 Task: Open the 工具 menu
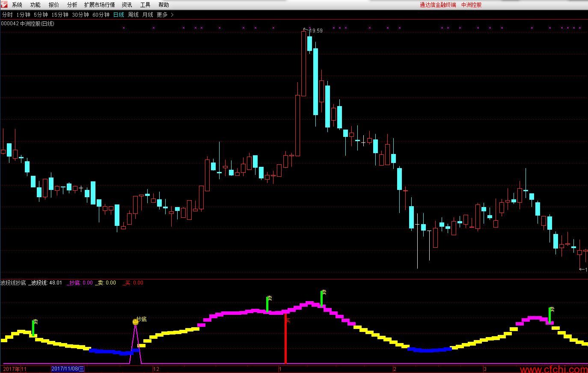click(x=146, y=5)
